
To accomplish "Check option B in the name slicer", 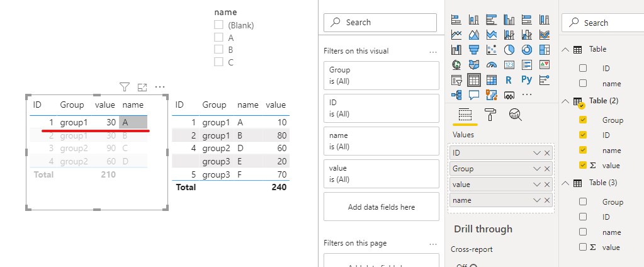I will point(218,50).
